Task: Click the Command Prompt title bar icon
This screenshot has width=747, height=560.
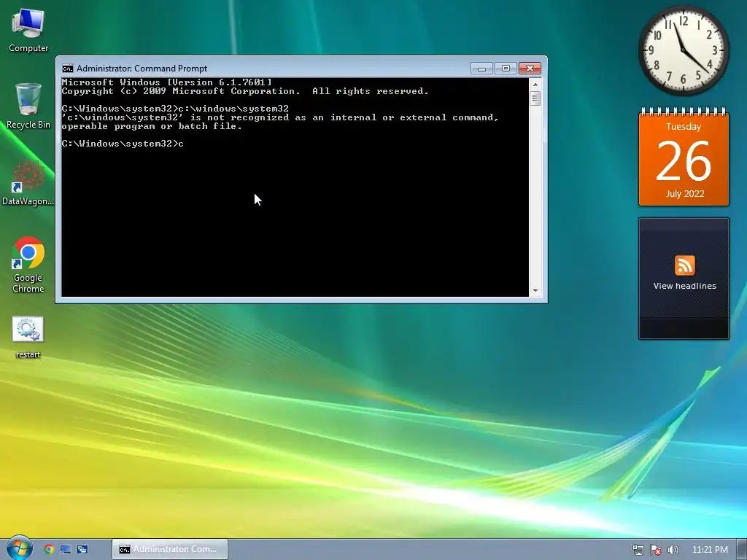Action: pos(68,68)
